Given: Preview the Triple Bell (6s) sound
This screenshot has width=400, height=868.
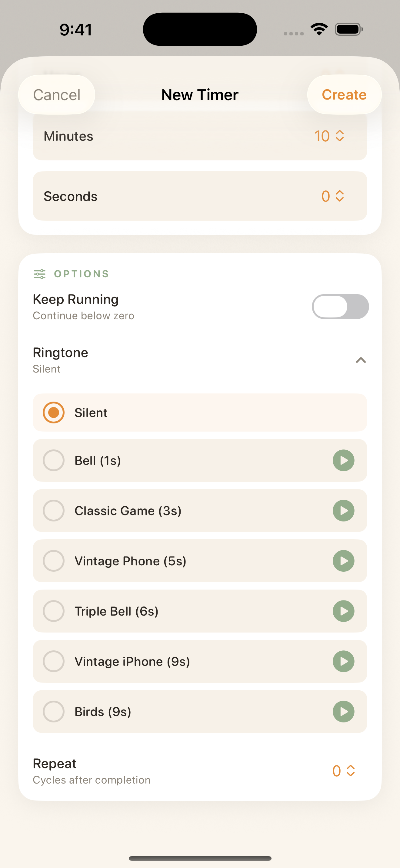Looking at the screenshot, I should pyautogui.click(x=343, y=611).
